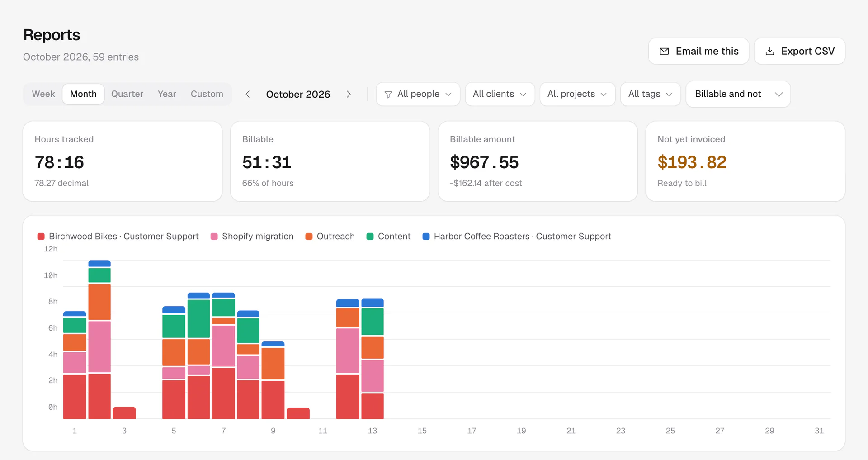
Task: Click the green Content legend swatch
Action: [x=370, y=237]
